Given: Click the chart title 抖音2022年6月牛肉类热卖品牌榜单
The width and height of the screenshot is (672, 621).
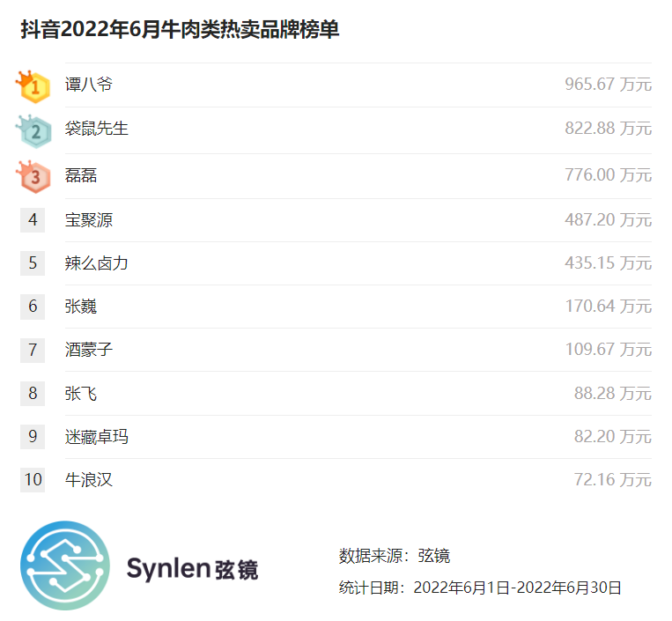Looking at the screenshot, I should (181, 29).
